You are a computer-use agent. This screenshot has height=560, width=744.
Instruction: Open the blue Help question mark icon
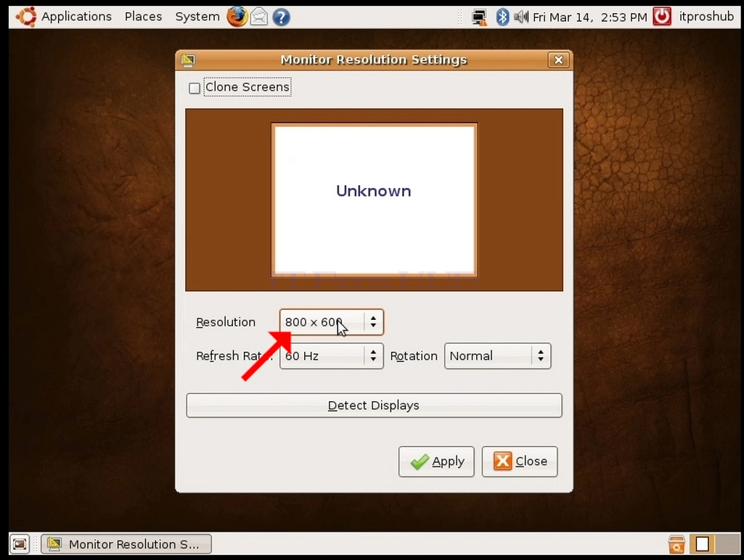click(x=282, y=17)
